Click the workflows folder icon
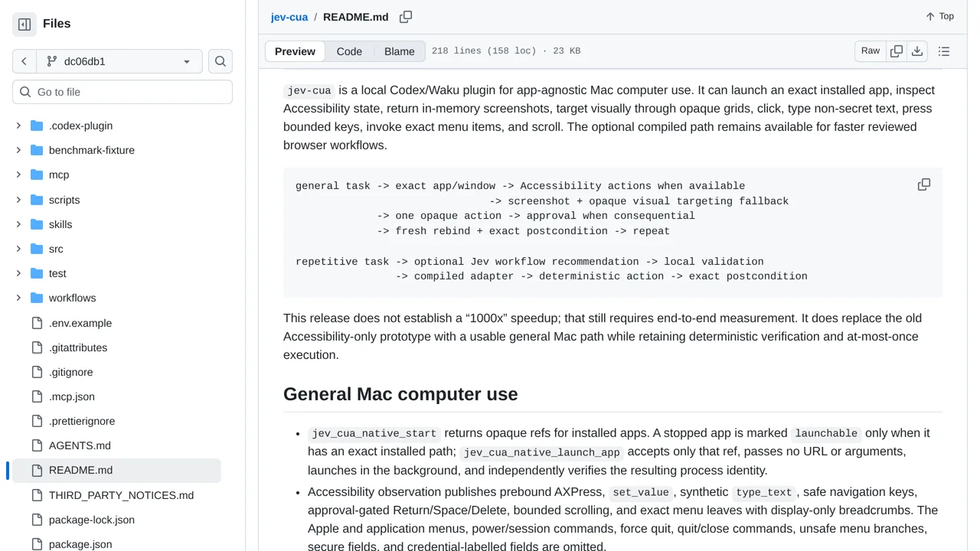The height and width of the screenshot is (551, 980). 37,298
